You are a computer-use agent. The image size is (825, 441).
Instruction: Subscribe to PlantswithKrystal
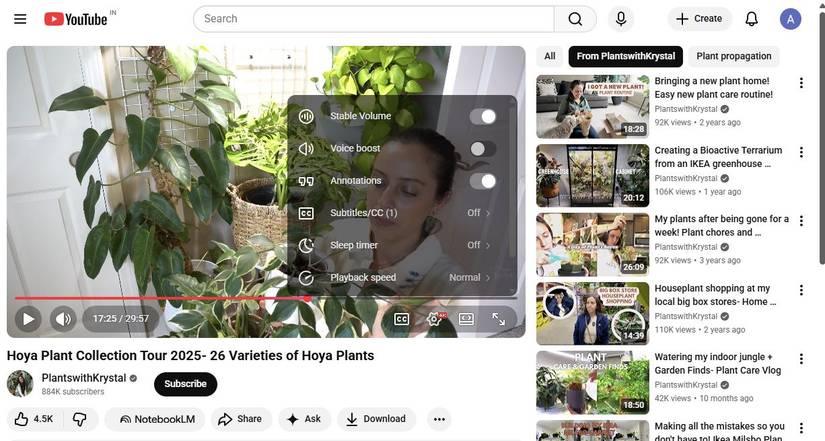(185, 384)
